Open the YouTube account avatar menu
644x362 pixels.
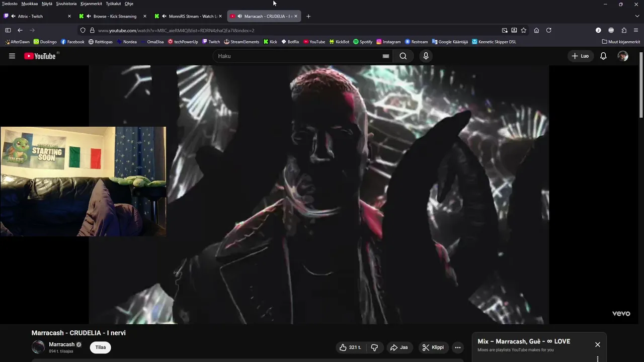(x=623, y=56)
